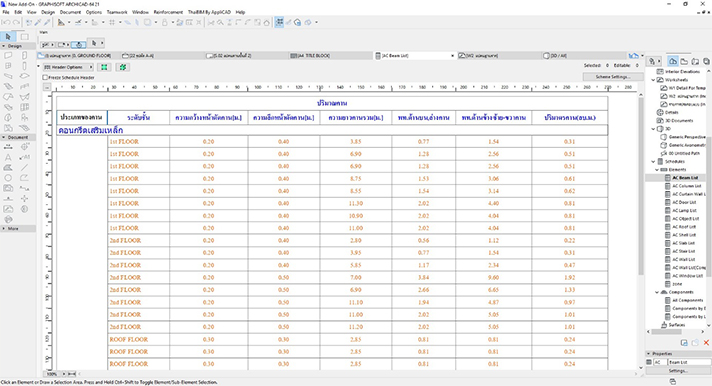
Task: Open the View Map folder icon in Navigator
Action: [x=684, y=61]
